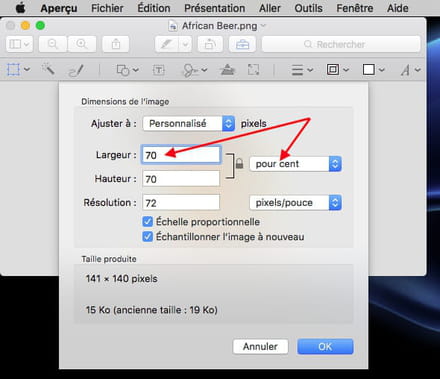Click the adjust color prism icon

(x=227, y=70)
